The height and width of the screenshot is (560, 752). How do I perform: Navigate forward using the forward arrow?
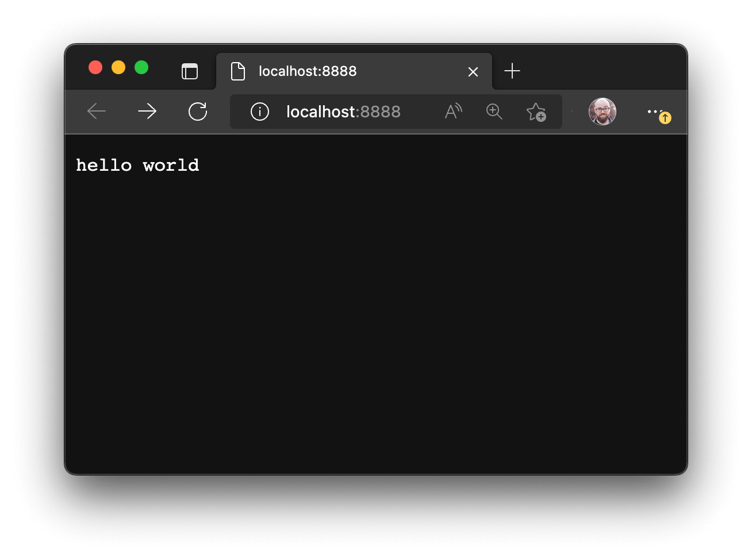pos(147,112)
